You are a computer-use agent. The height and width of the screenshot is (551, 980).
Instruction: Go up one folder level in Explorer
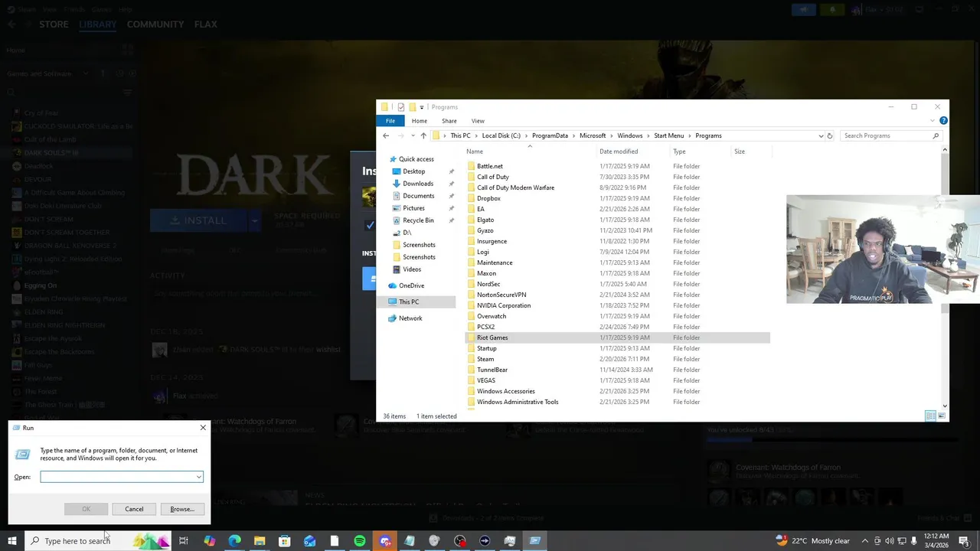pos(423,135)
